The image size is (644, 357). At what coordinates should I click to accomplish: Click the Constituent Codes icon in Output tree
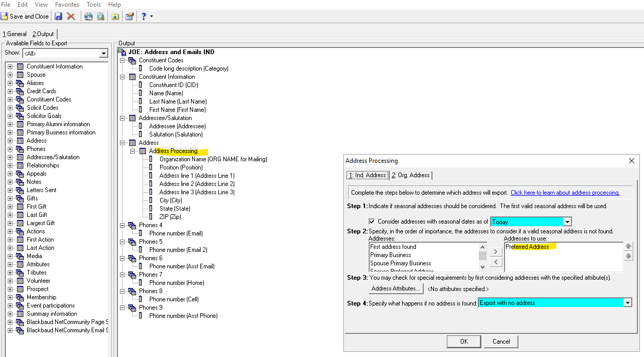[132, 60]
